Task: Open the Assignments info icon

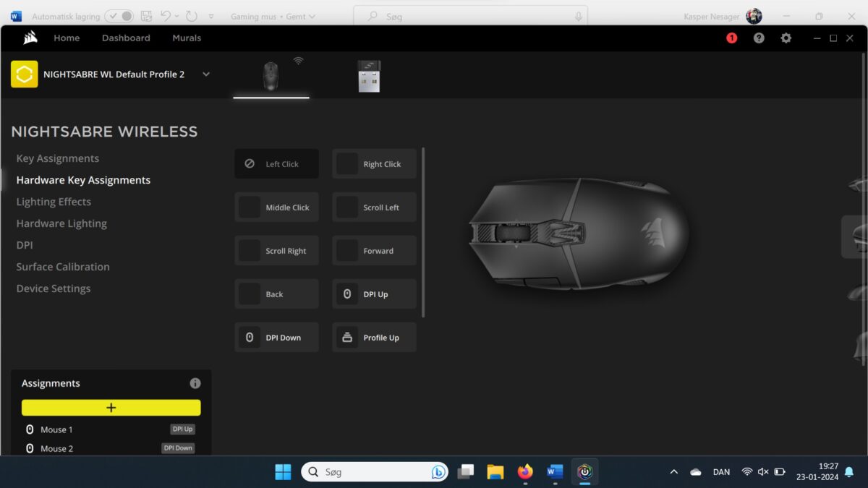Action: coord(195,383)
